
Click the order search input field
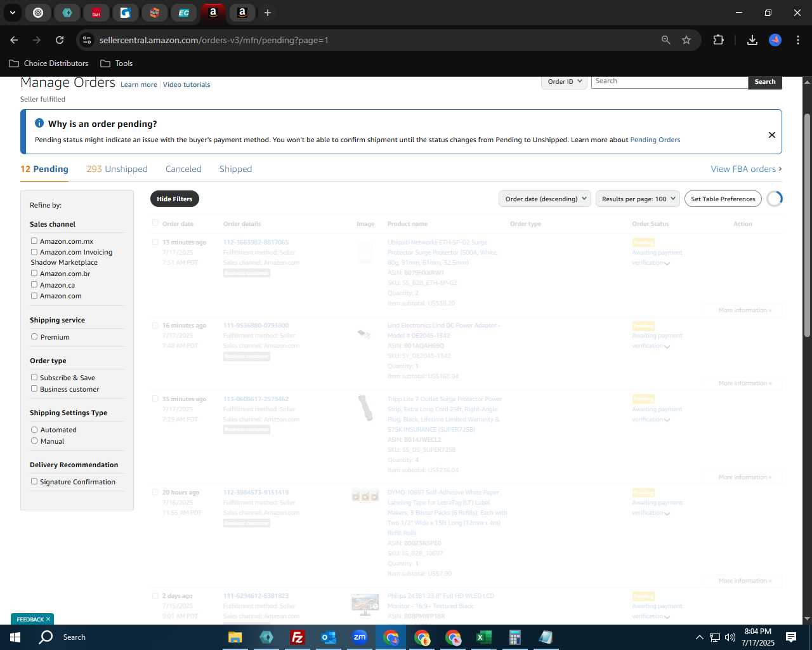pyautogui.click(x=670, y=82)
